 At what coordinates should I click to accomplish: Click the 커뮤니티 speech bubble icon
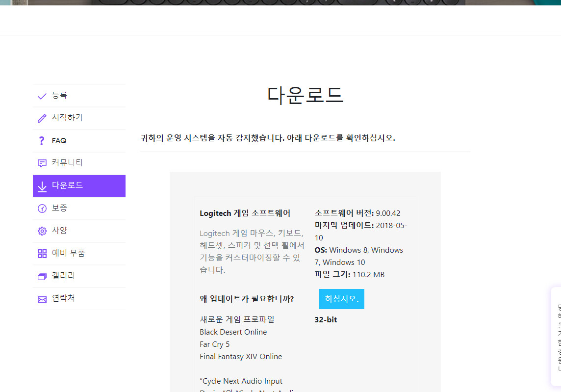42,163
